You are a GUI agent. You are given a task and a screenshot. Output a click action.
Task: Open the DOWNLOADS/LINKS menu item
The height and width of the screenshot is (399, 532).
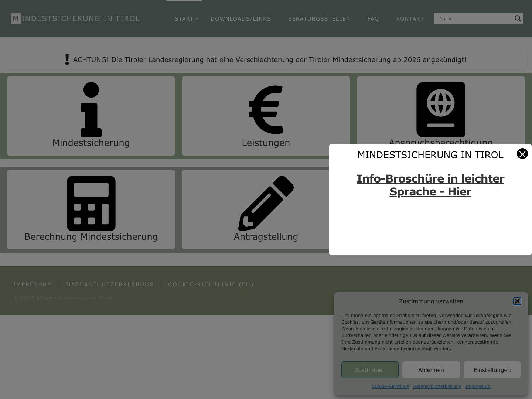241,19
